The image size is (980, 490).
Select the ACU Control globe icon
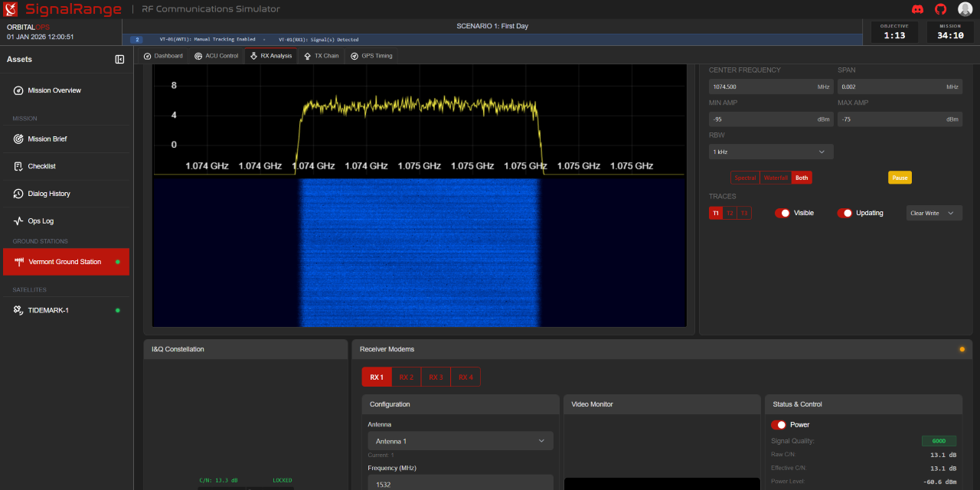[x=198, y=55]
